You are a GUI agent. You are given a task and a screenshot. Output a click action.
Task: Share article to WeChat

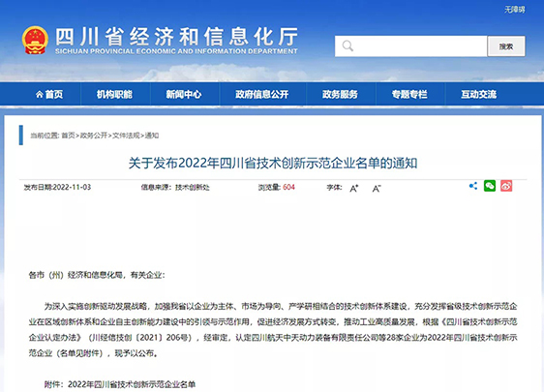tap(490, 186)
